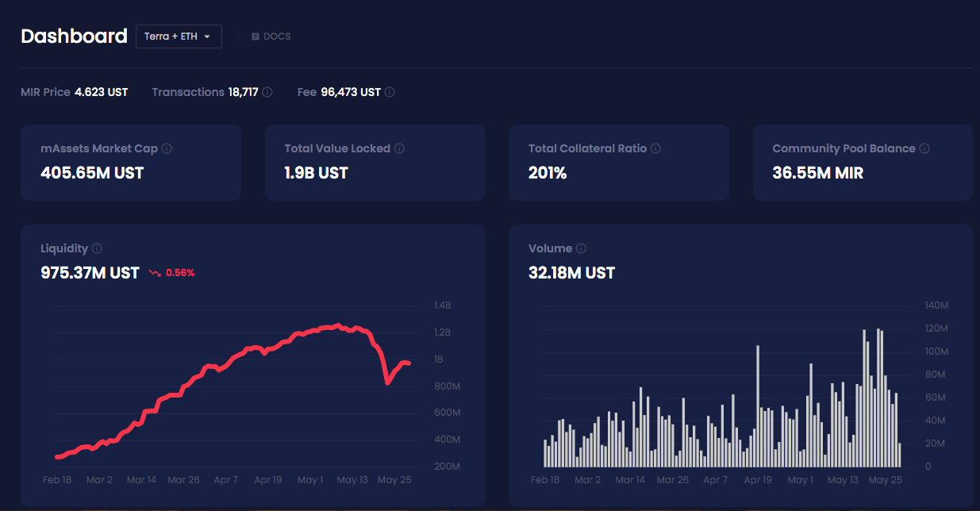The image size is (980, 511).
Task: Click the MIR Price value
Action: [102, 92]
